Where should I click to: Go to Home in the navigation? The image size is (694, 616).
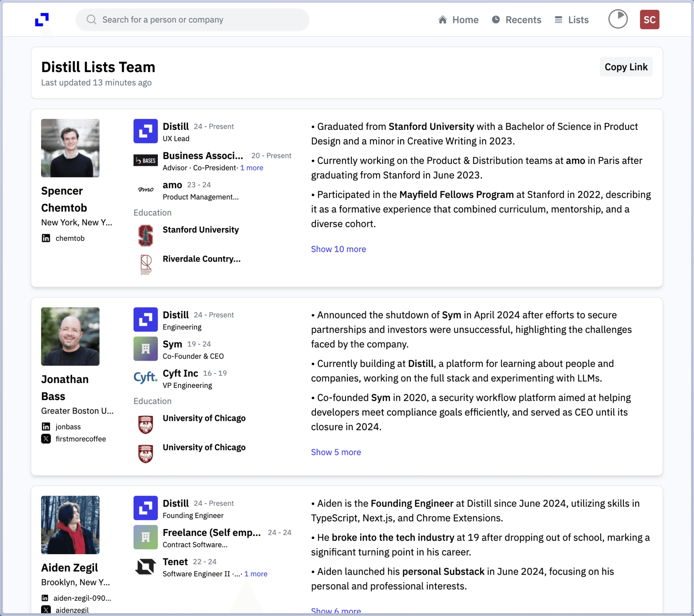tap(458, 20)
